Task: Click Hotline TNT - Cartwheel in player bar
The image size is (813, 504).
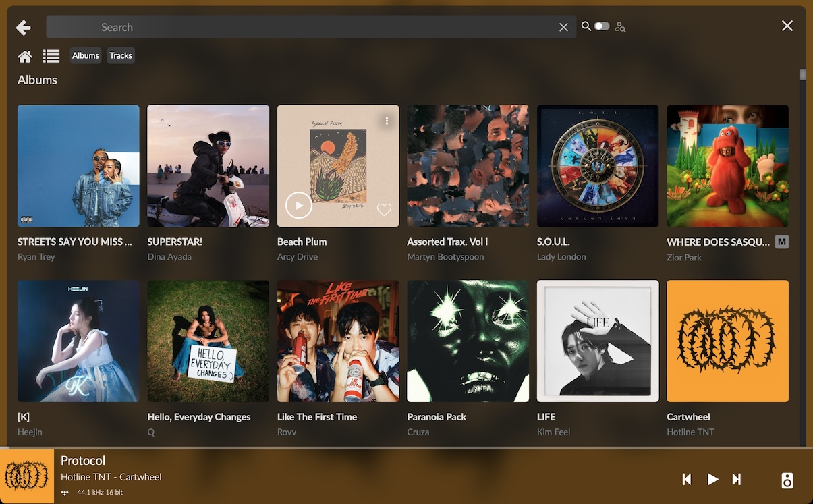Action: pos(111,477)
